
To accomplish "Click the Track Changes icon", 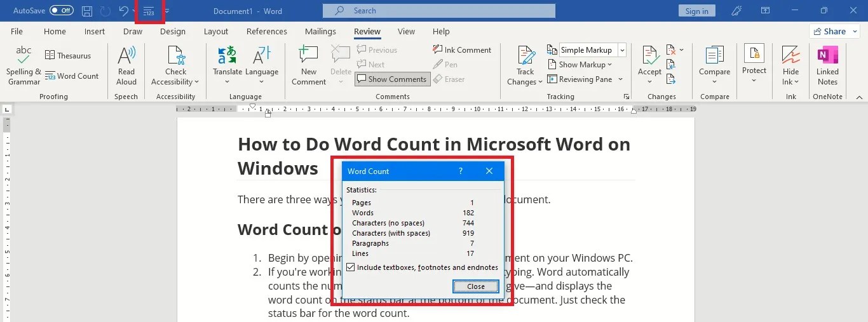I will 526,55.
